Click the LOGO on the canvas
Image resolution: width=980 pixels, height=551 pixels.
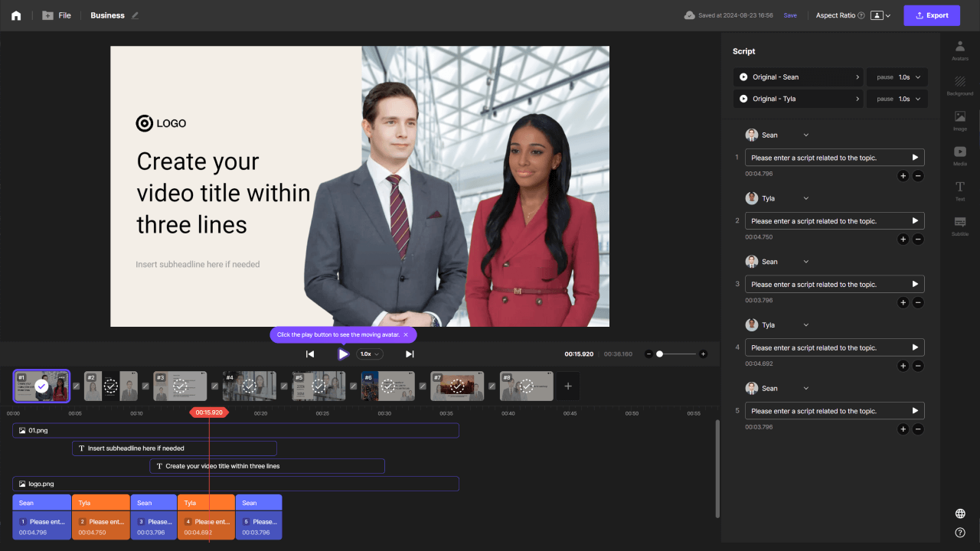[x=161, y=123]
